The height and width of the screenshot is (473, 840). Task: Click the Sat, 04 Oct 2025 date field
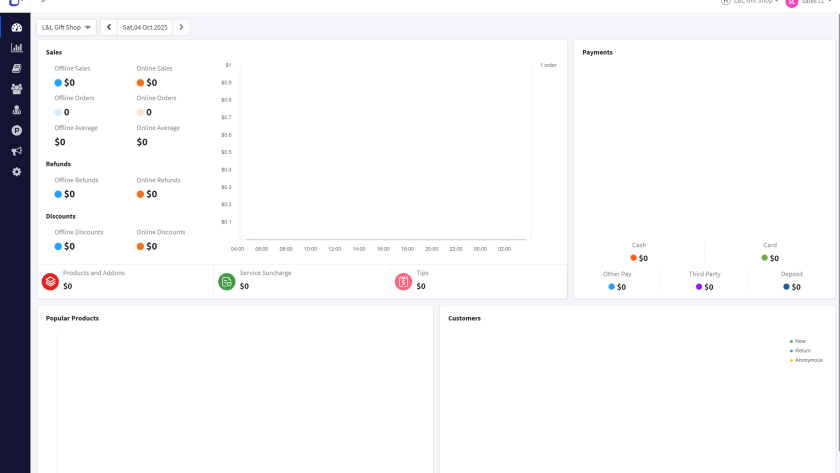pos(145,27)
